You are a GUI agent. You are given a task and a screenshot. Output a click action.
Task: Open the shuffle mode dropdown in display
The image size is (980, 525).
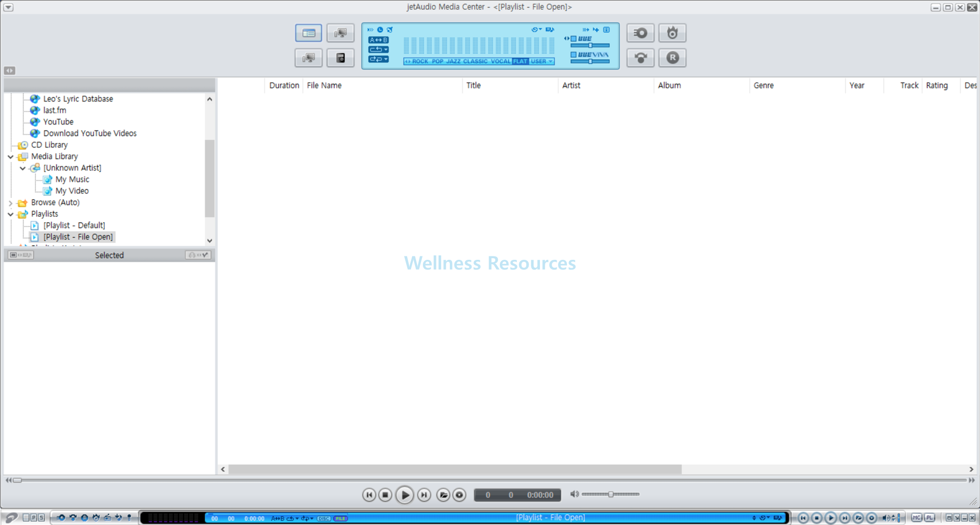(378, 59)
